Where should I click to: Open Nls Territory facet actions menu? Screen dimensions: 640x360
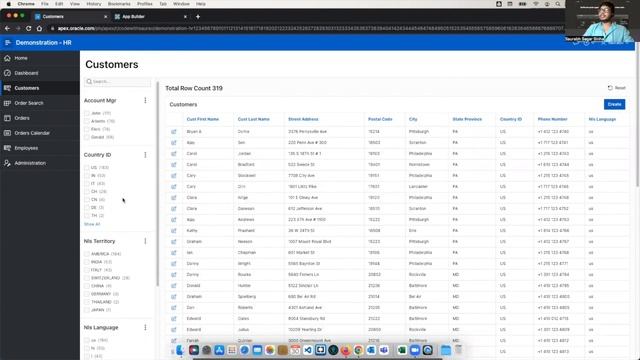click(145, 241)
